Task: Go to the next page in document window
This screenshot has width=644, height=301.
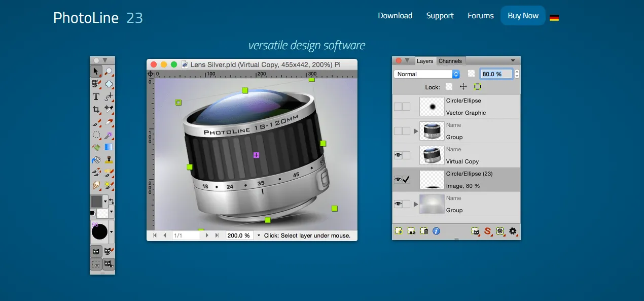Action: click(207, 236)
